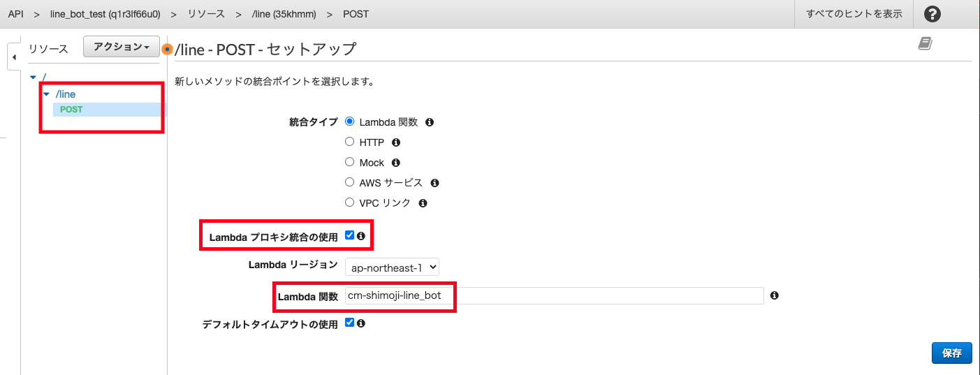
Task: Select the Mock integration type
Action: [350, 162]
